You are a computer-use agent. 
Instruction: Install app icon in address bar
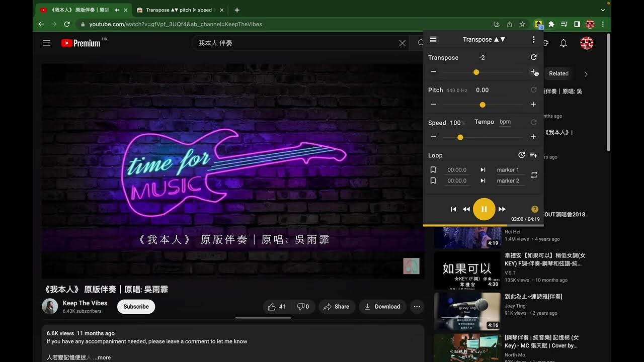point(497,24)
